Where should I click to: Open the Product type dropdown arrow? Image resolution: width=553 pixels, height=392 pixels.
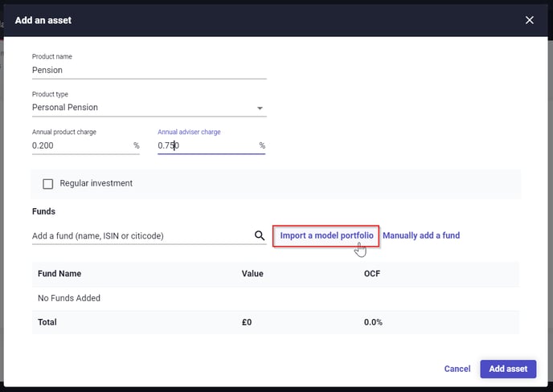click(x=260, y=108)
